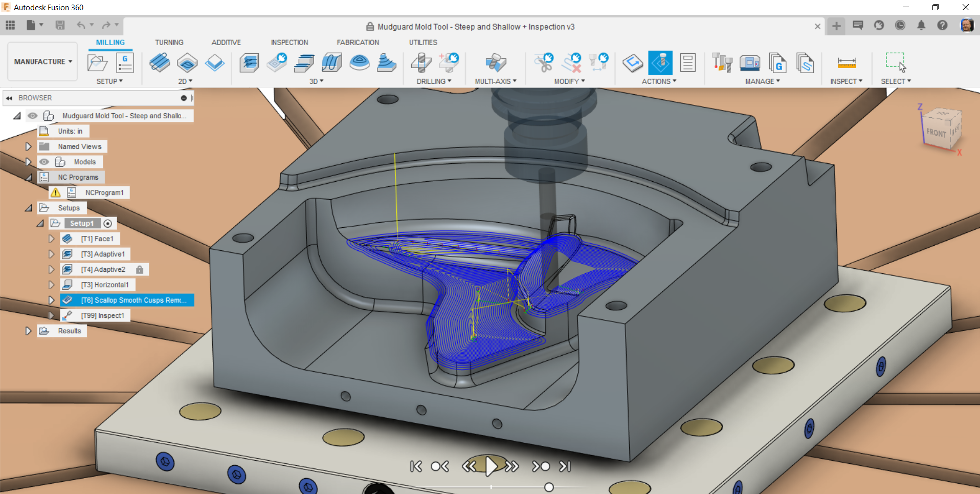This screenshot has height=494, width=980.
Task: Jump to the start of the simulation
Action: [x=416, y=466]
